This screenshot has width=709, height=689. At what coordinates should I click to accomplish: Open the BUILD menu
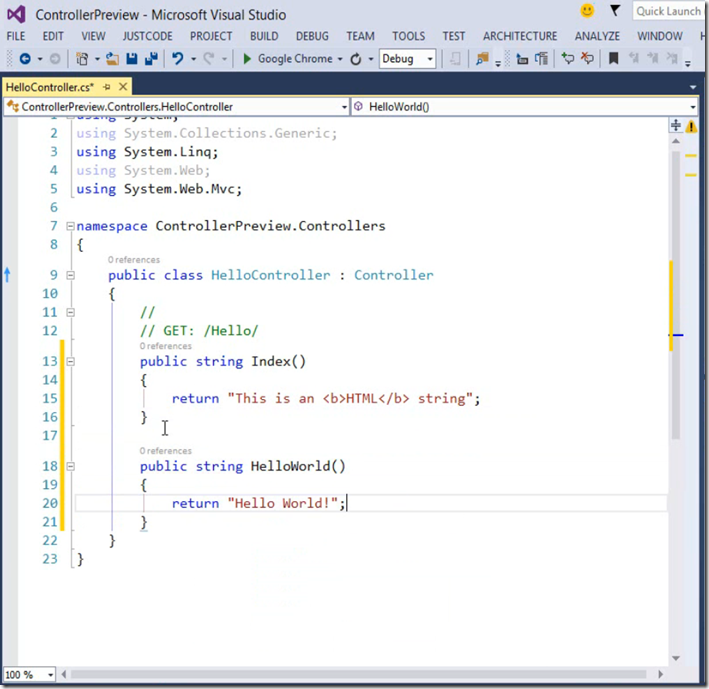(x=264, y=36)
